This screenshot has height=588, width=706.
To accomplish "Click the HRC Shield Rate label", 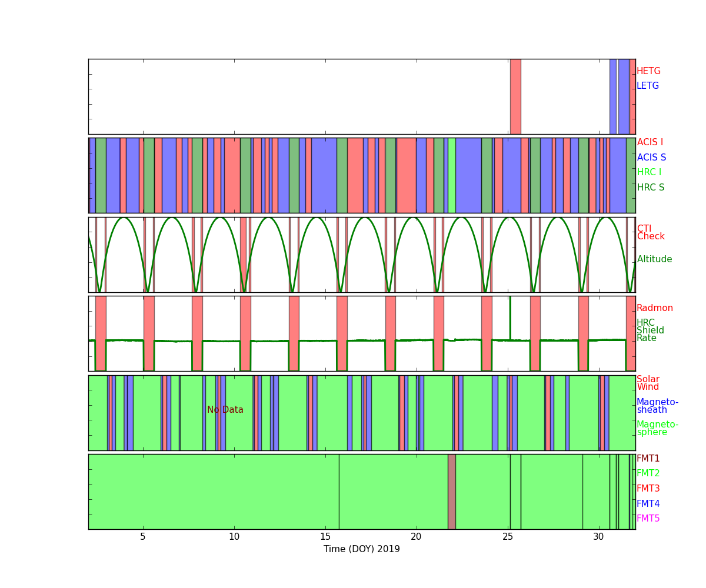I will click(x=650, y=330).
